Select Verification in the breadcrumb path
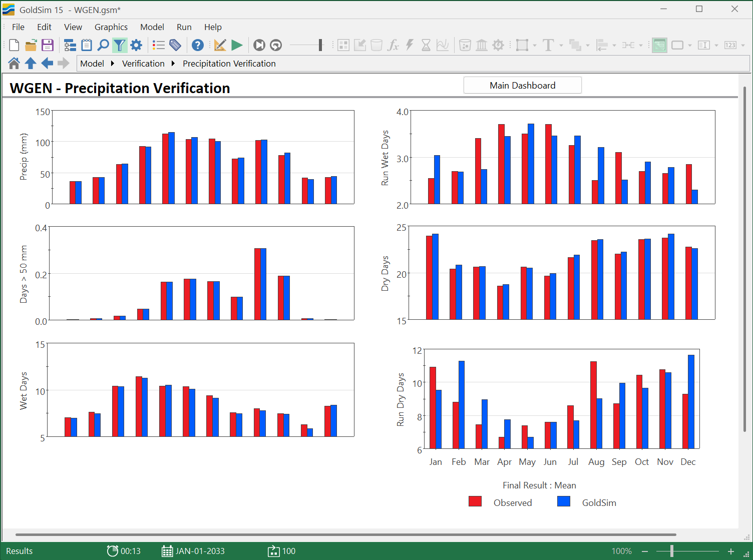 143,64
